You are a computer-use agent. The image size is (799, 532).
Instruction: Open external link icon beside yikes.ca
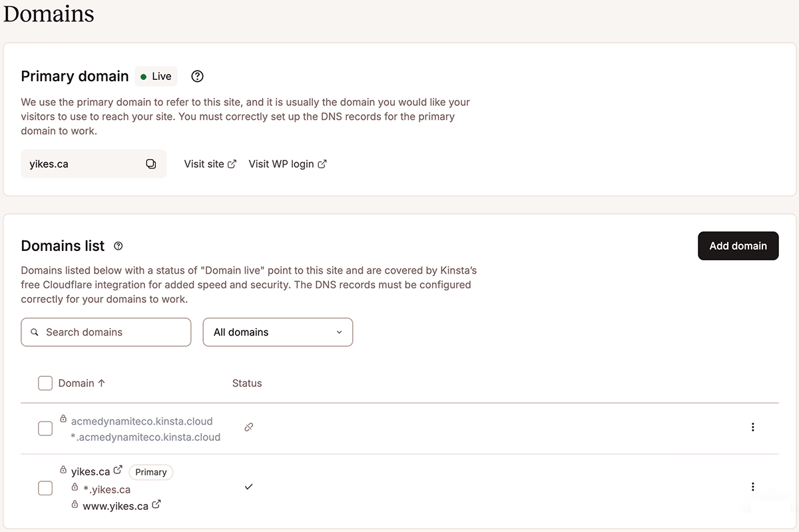coord(118,470)
